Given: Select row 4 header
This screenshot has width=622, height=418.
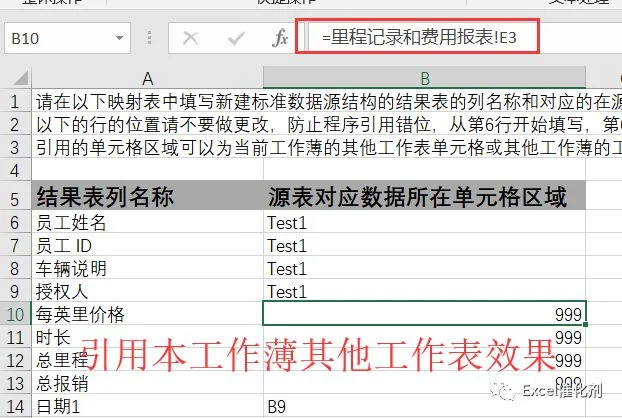Looking at the screenshot, I should click(x=15, y=170).
